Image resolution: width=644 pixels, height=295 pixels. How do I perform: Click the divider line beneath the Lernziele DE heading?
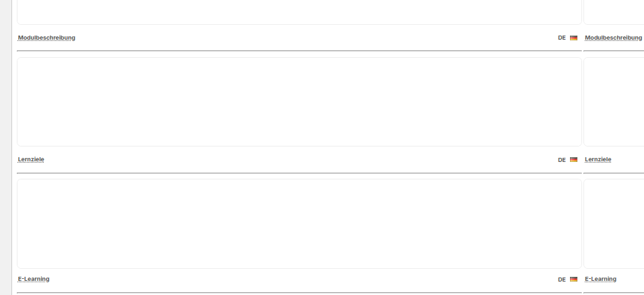coord(299,173)
